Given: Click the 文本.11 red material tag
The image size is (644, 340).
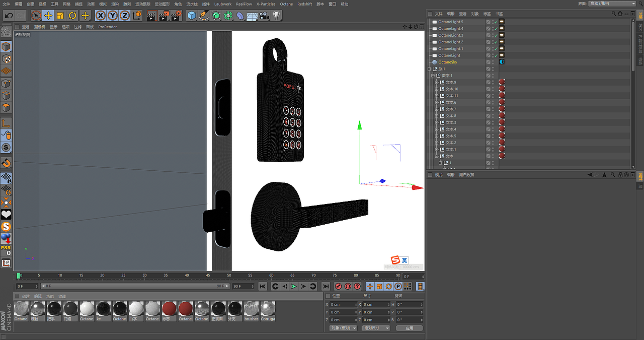Looking at the screenshot, I should (x=502, y=96).
